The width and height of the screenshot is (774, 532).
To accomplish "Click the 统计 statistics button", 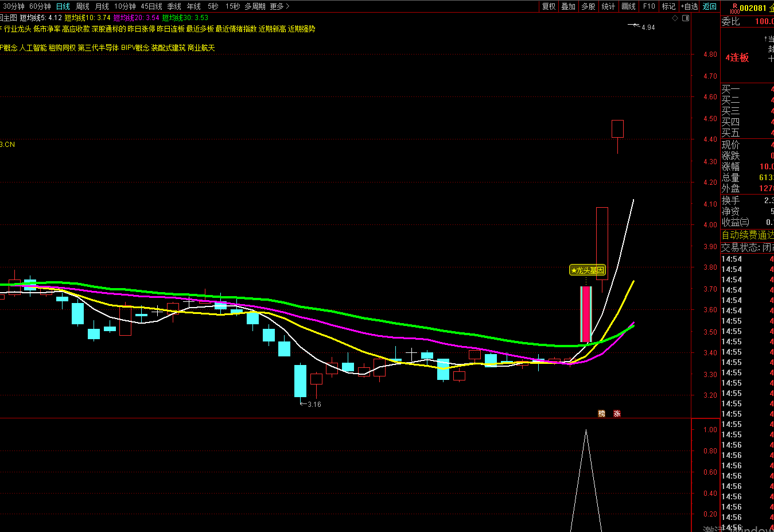I will coord(608,6).
